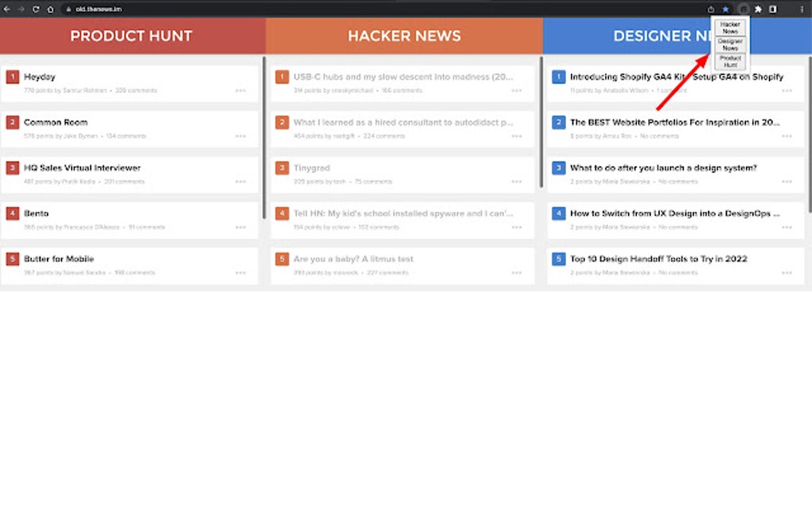Open more options for USB-C hubs story
Viewport: 812px width, 508px height.
(517, 91)
